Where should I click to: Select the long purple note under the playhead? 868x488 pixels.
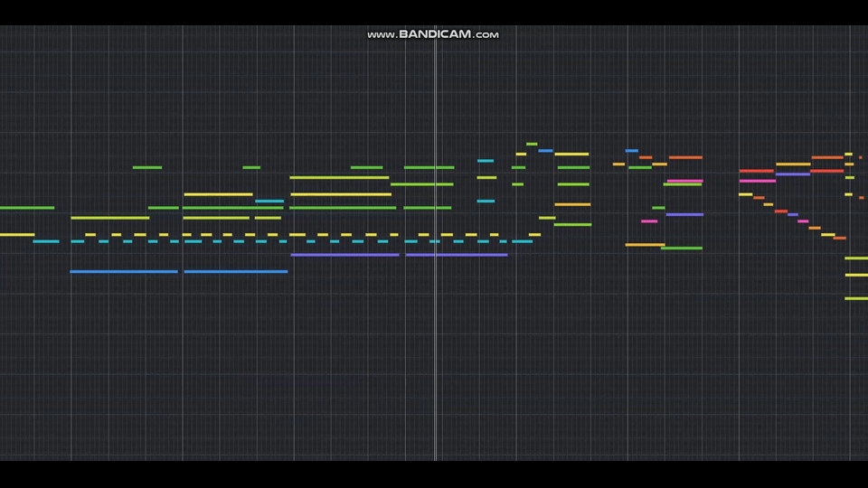point(457,255)
